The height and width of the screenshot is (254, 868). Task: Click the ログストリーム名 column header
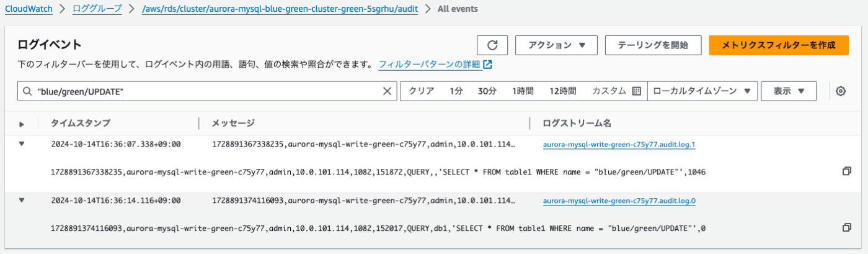click(x=577, y=124)
